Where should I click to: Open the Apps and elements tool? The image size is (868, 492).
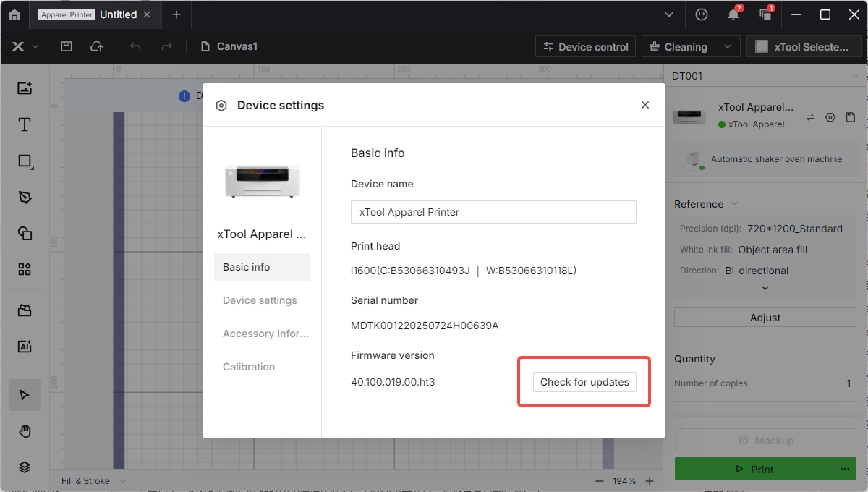coord(25,269)
